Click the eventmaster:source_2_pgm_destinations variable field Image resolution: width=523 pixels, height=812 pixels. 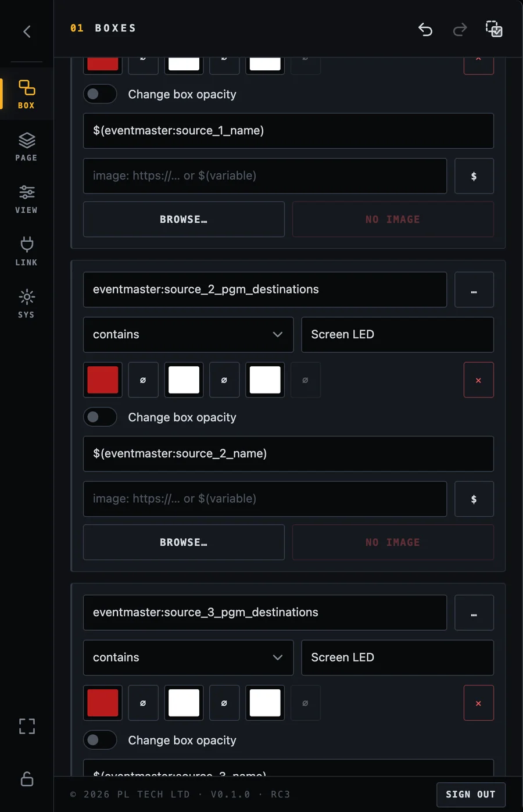click(265, 289)
